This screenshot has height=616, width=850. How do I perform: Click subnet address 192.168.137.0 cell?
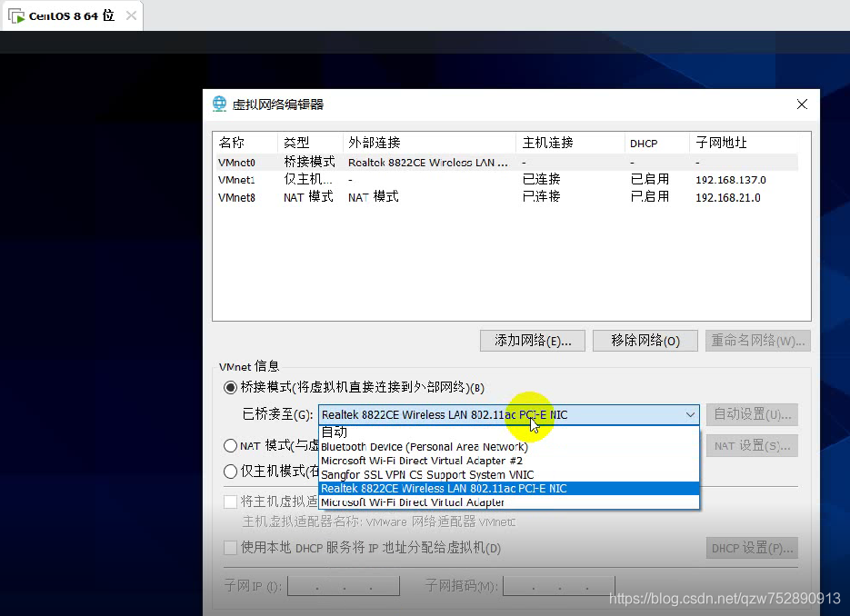tap(731, 180)
